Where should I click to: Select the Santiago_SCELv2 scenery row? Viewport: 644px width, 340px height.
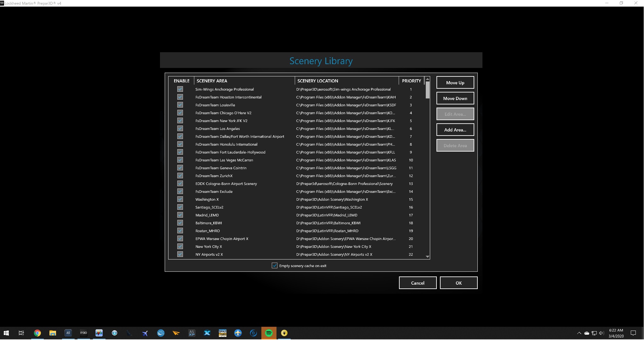click(297, 207)
